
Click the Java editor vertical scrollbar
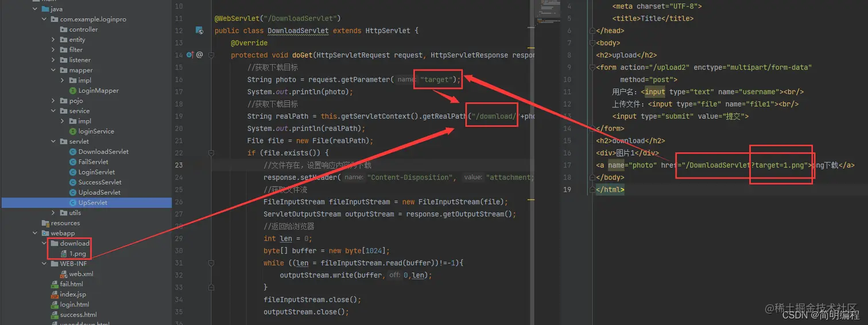pyautogui.click(x=532, y=162)
